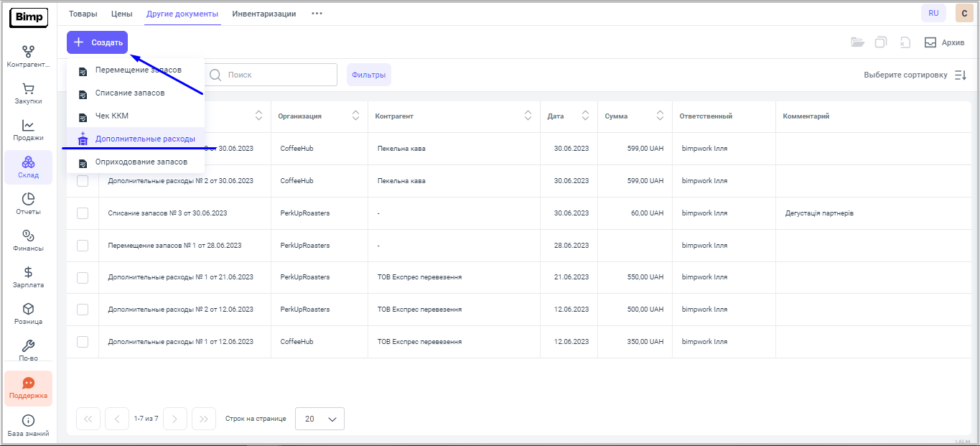Expand rows per page dropdown showing 20
The height and width of the screenshot is (446, 980).
(x=319, y=419)
